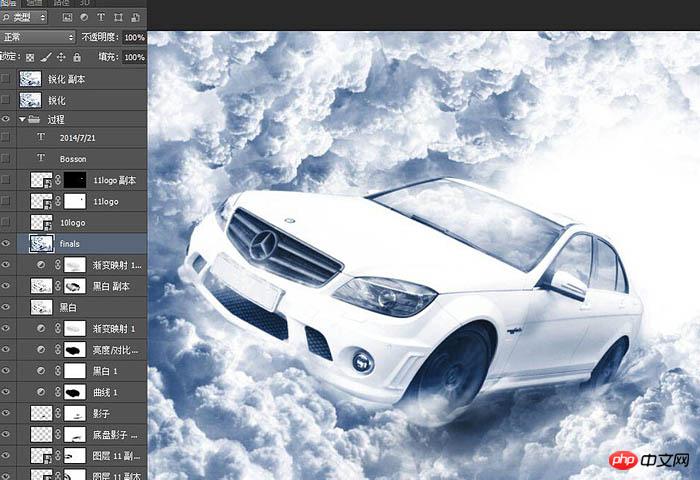700x480 pixels.
Task: Show the 10logo layer
Action: [x=5, y=222]
